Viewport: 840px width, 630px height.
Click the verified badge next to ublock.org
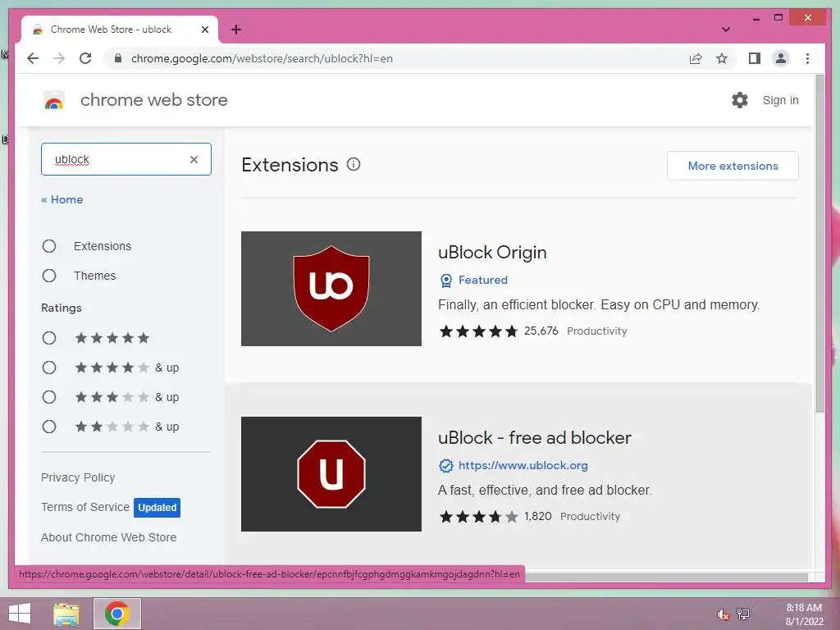coord(445,466)
